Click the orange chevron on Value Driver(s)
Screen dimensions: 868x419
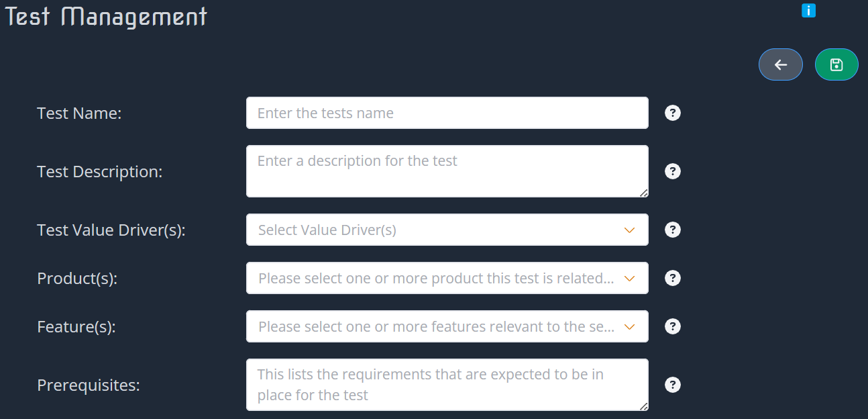[629, 230]
